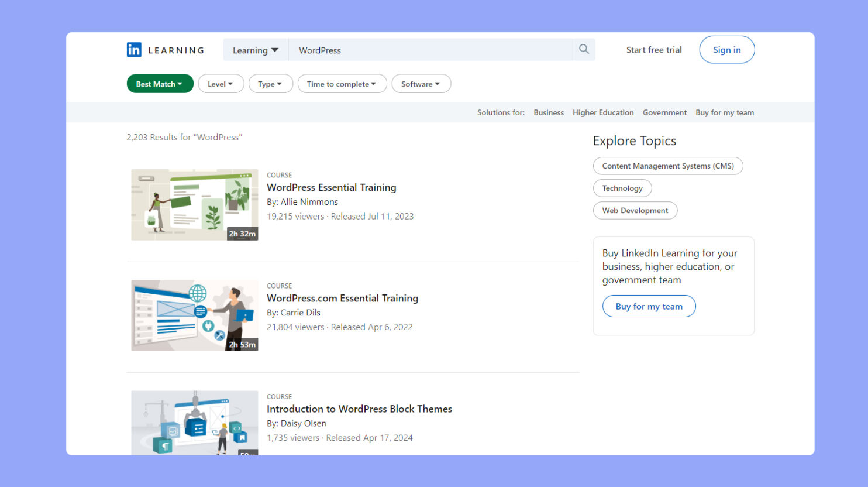Image resolution: width=868 pixels, height=487 pixels.
Task: Select the Technology topic pill
Action: click(x=622, y=188)
